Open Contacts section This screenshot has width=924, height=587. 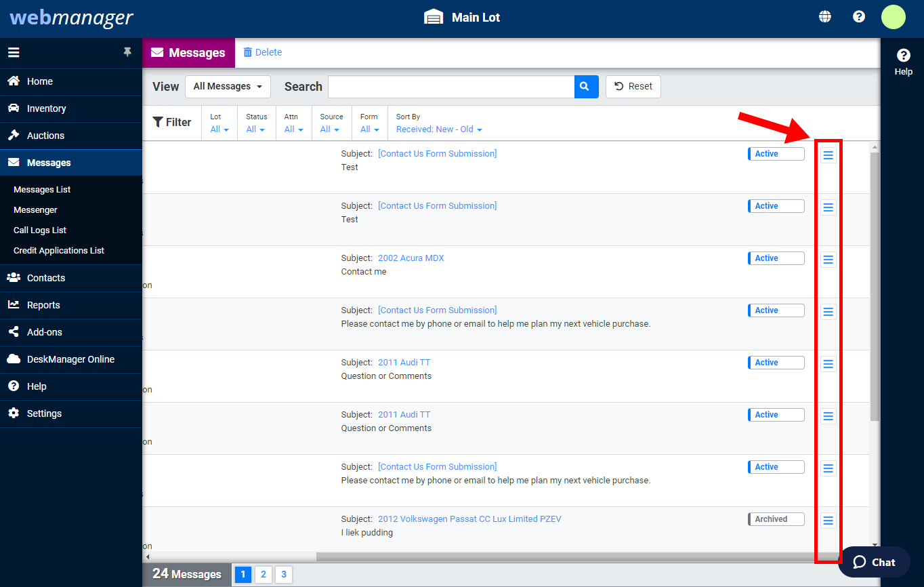click(71, 278)
